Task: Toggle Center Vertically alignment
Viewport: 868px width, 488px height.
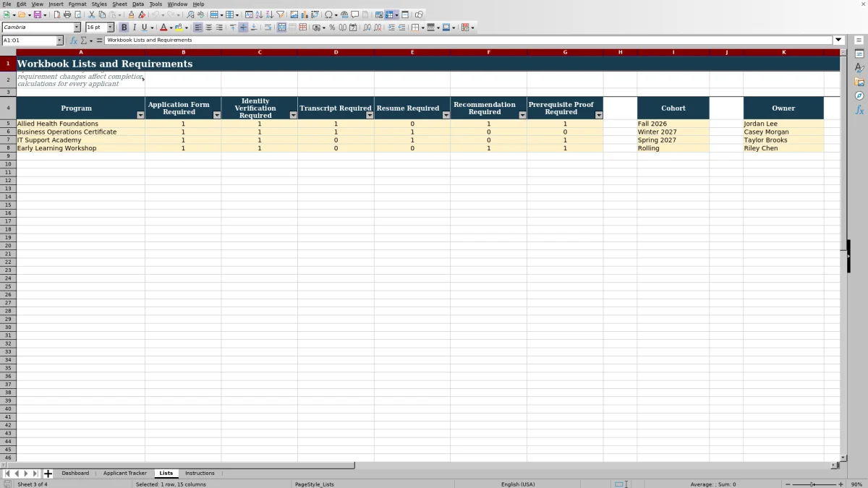Action: pyautogui.click(x=243, y=27)
